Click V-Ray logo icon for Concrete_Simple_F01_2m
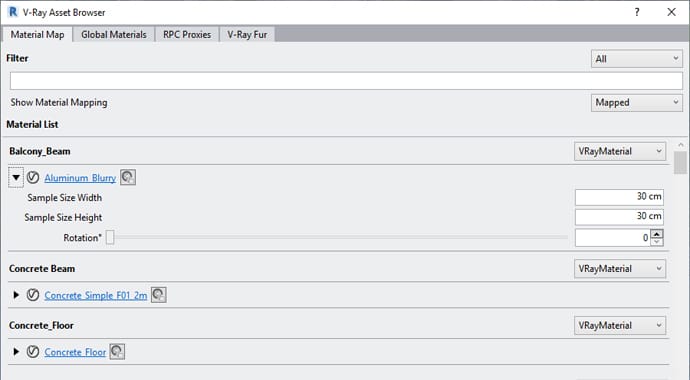The width and height of the screenshot is (690, 380). (33, 295)
